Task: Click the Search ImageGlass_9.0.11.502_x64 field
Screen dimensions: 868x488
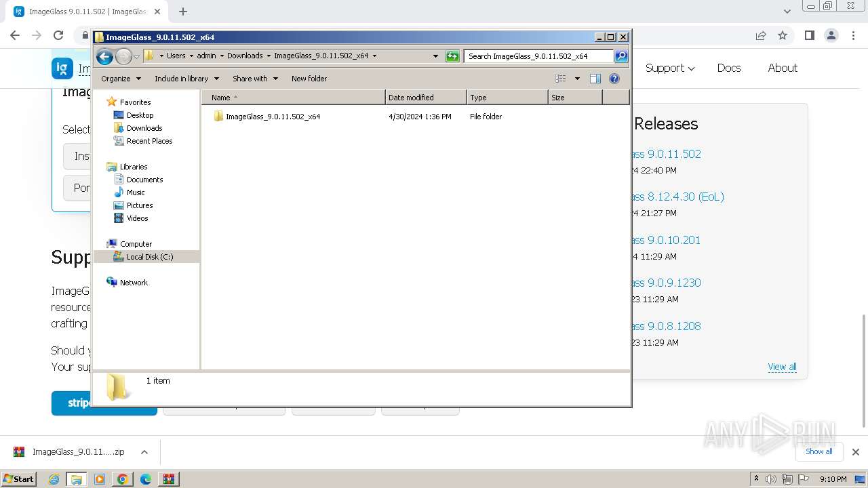Action: point(539,56)
